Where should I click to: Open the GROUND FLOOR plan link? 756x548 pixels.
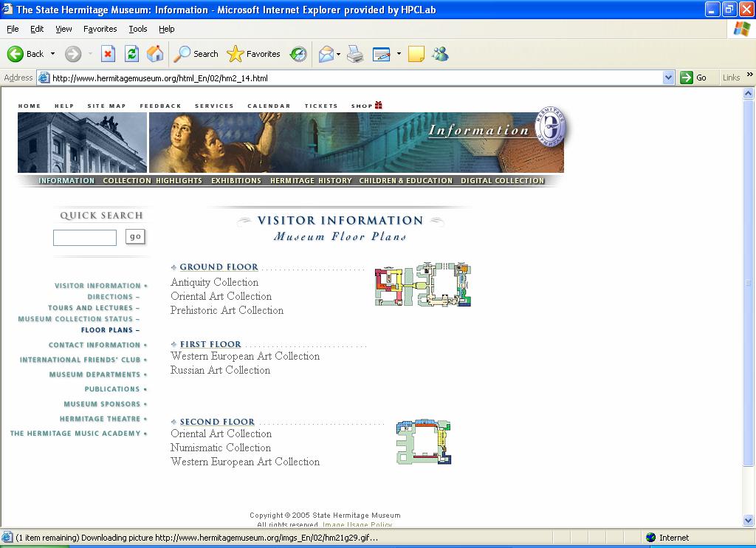pyautogui.click(x=219, y=267)
